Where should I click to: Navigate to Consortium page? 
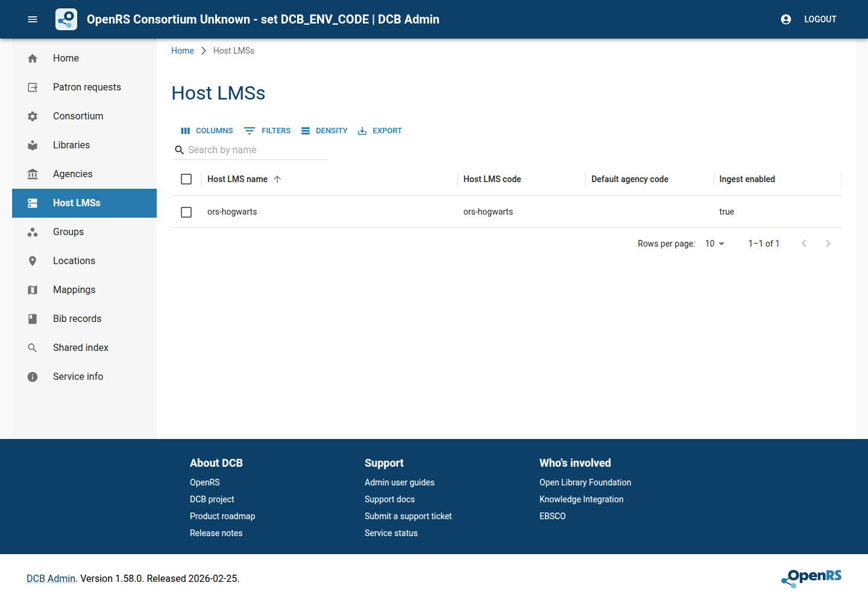click(84, 116)
